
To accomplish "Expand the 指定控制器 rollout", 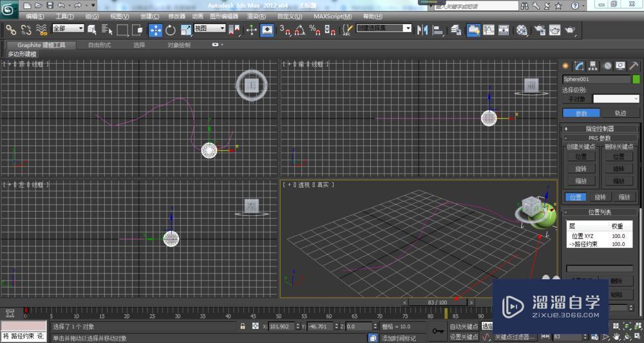I will [600, 129].
